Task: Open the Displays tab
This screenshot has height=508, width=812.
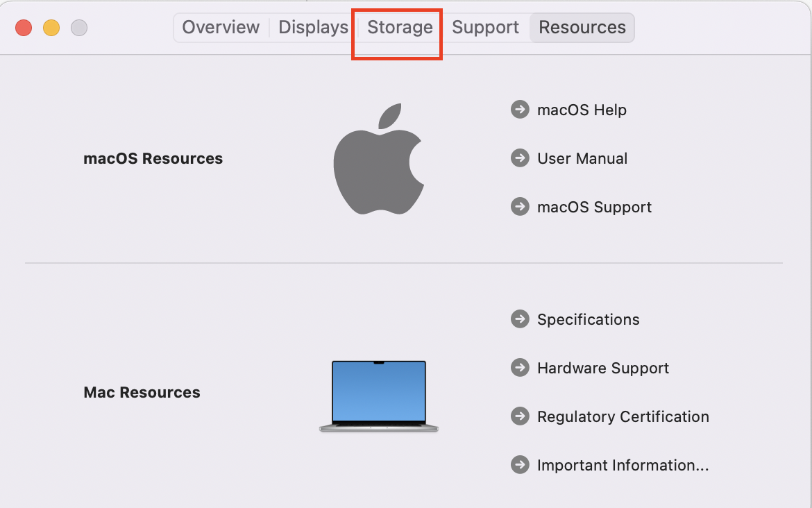Action: pyautogui.click(x=313, y=28)
